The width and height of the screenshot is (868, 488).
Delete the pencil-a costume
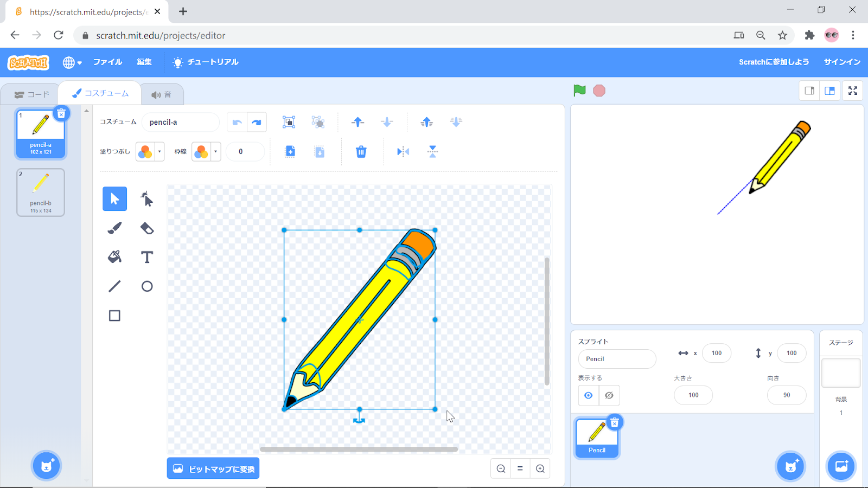point(61,113)
